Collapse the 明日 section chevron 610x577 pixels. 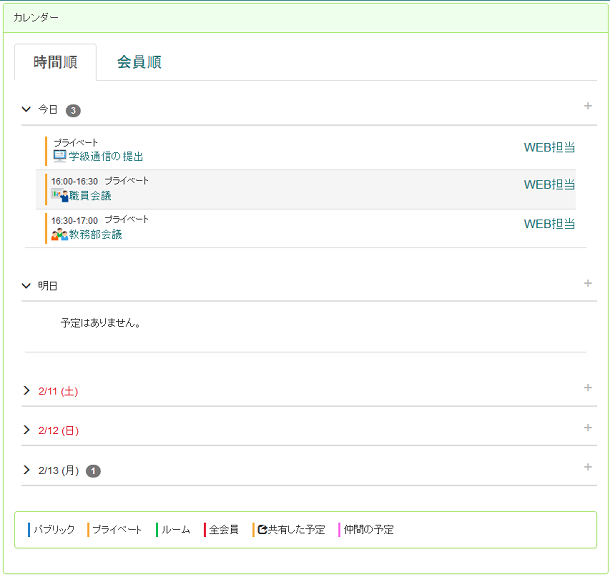[26, 286]
